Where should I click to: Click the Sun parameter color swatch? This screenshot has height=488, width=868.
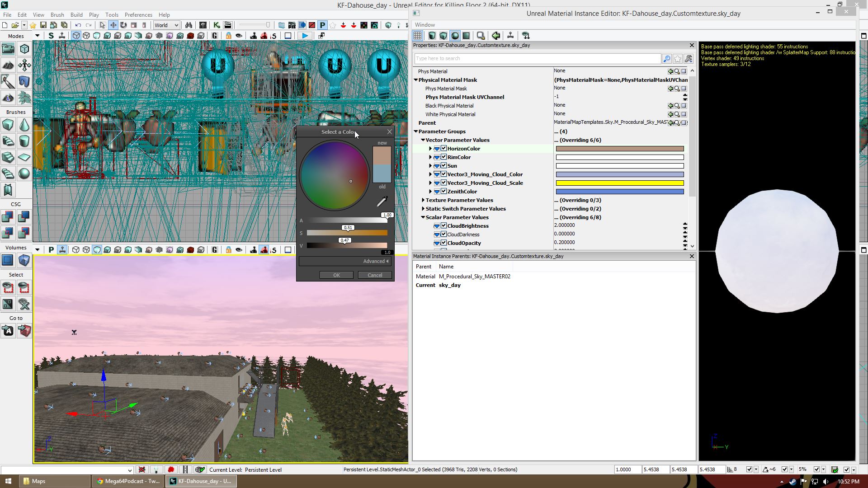619,166
